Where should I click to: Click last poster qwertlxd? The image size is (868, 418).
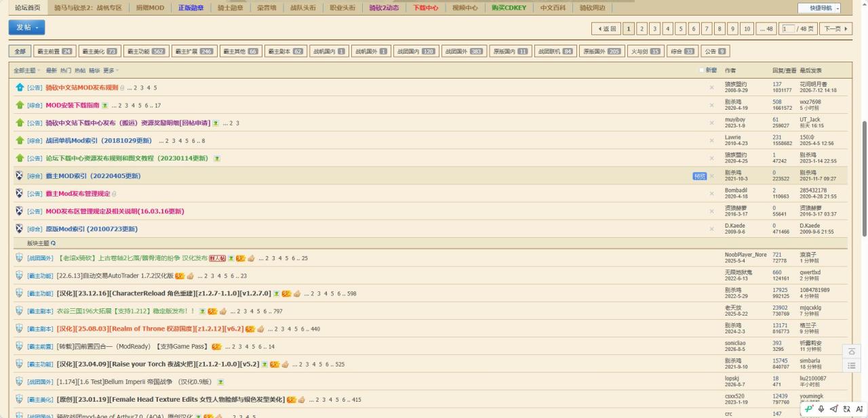tap(810, 272)
